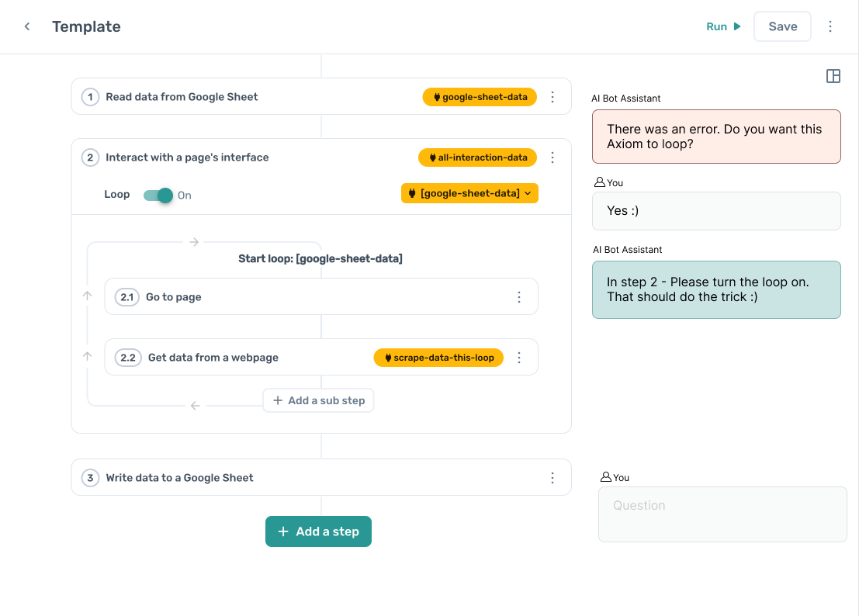Open options for step 3 Write data
The width and height of the screenshot is (859, 616).
click(552, 478)
